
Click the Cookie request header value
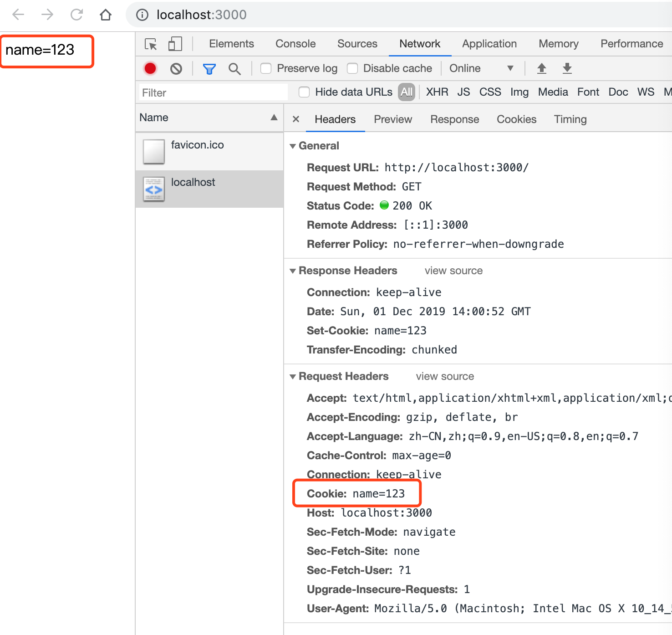[x=379, y=494]
